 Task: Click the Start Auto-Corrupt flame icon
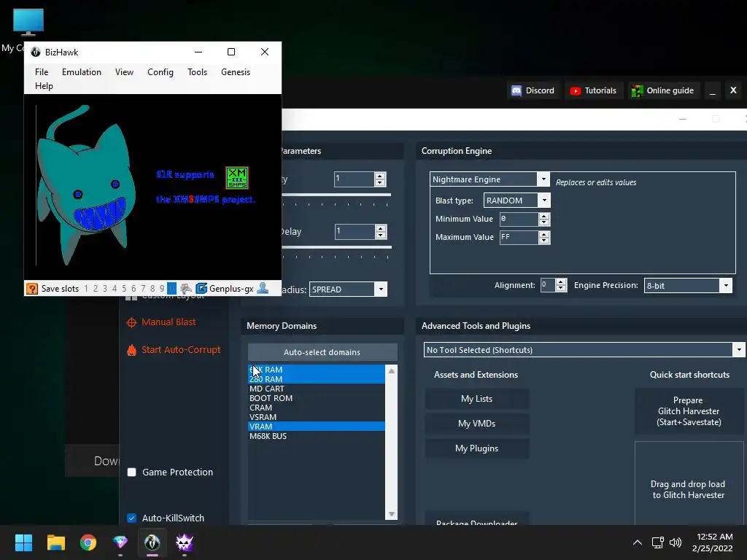131,350
